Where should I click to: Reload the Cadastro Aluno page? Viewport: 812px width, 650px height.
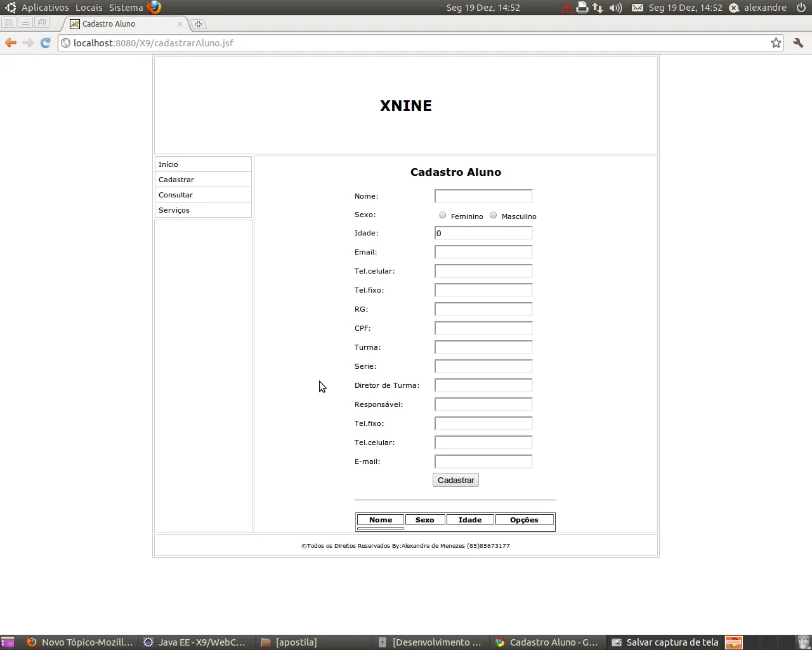(x=45, y=43)
